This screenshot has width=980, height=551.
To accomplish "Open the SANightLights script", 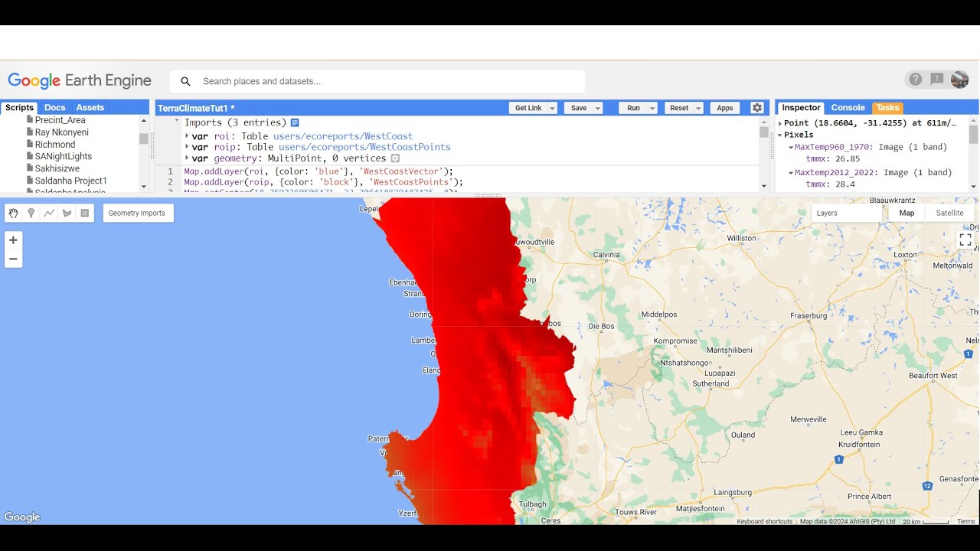I will coord(63,156).
